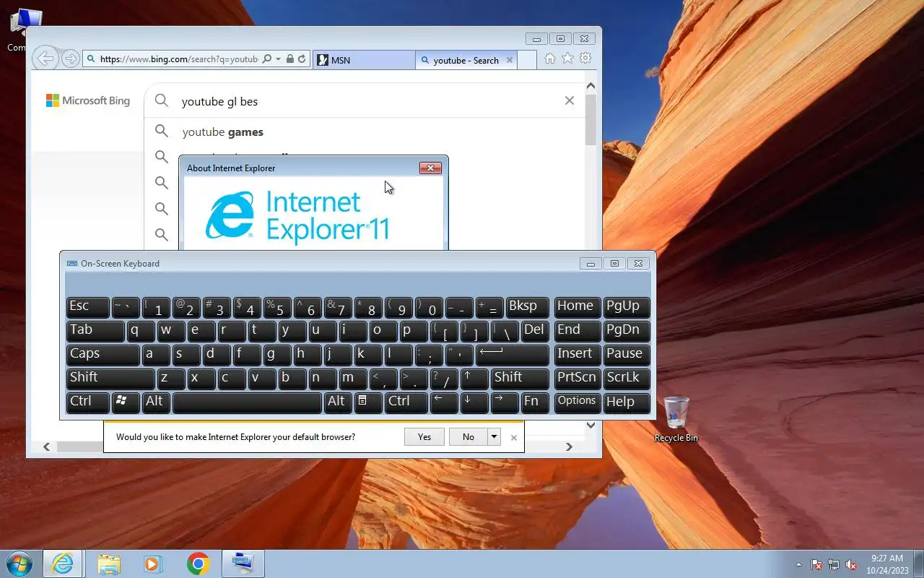Launch Windows Media Player from taskbar
924x578 pixels.
click(152, 564)
